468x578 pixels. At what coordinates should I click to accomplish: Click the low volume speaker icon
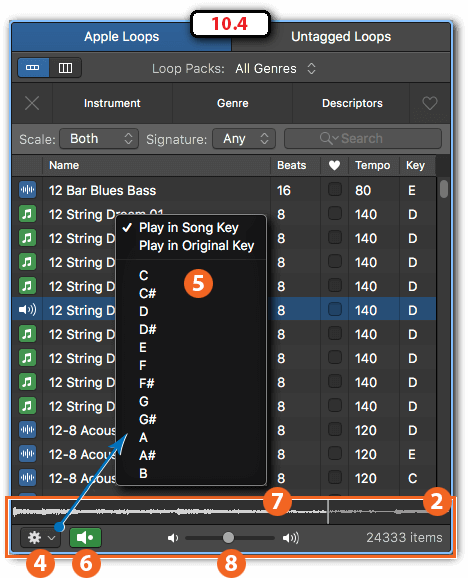coord(173,538)
